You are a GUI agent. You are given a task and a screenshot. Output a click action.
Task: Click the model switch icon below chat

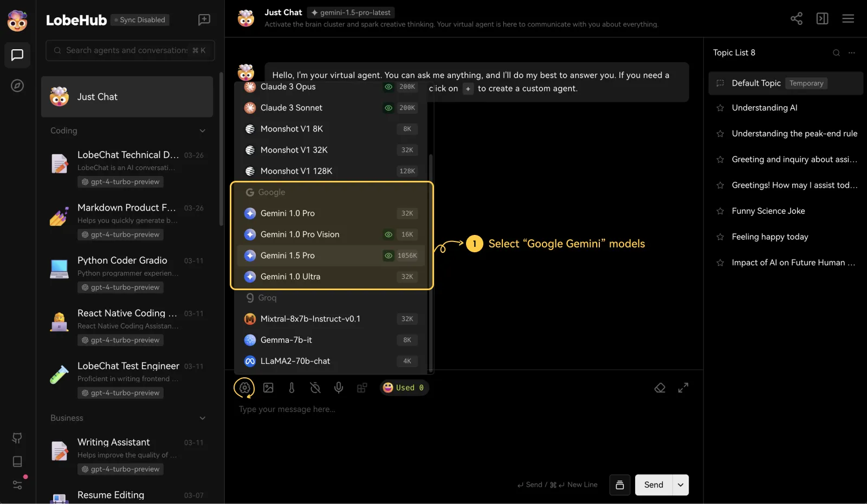(x=244, y=388)
